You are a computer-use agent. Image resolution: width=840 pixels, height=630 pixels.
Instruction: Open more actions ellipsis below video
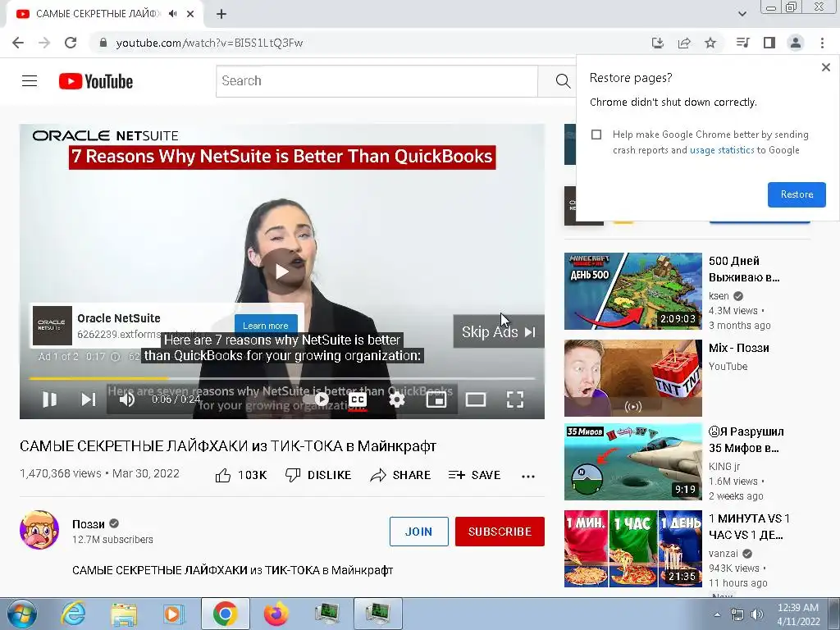point(528,476)
